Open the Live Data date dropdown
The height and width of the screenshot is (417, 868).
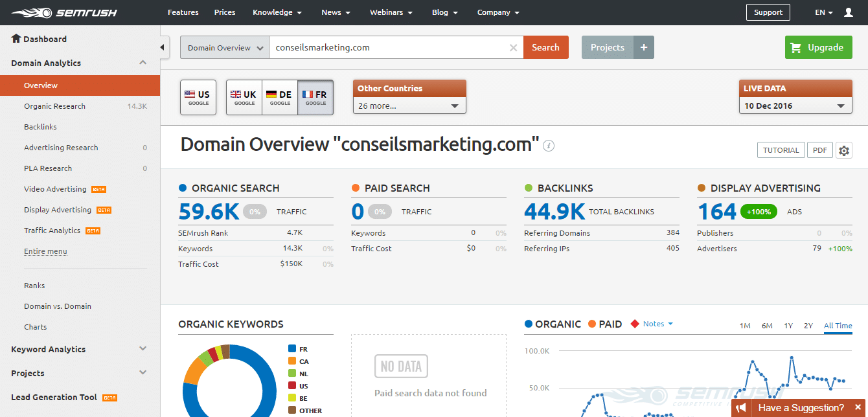tap(795, 106)
